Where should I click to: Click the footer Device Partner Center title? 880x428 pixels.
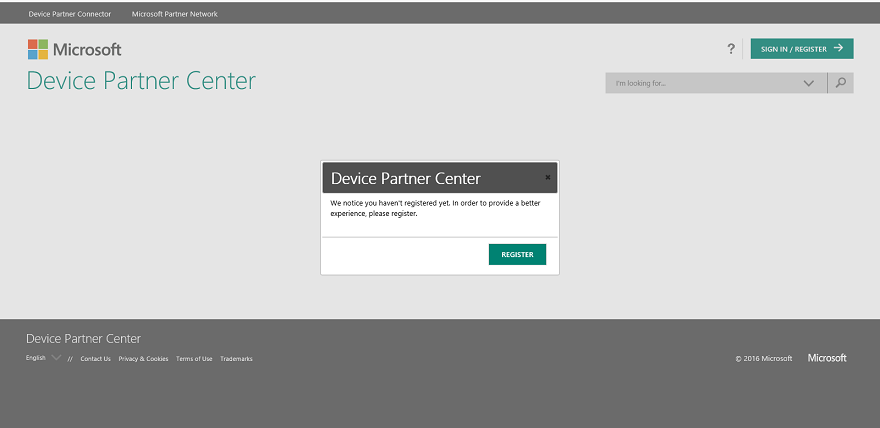point(83,338)
